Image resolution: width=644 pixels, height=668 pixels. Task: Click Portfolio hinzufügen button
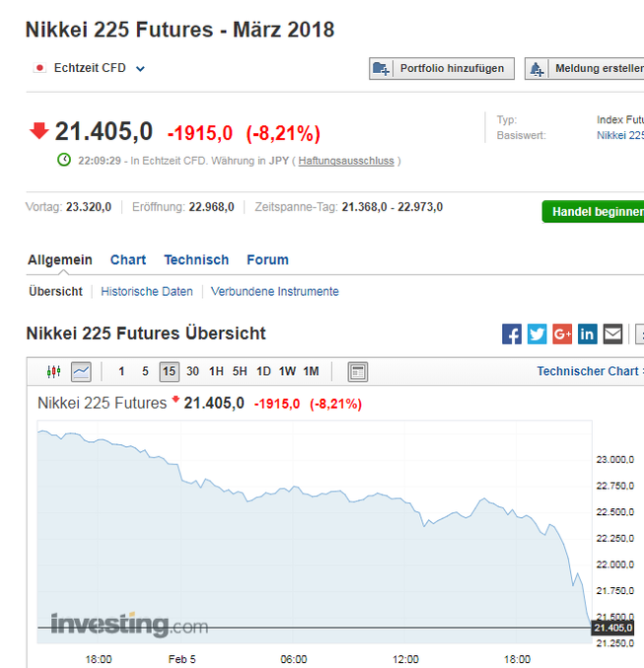tap(441, 68)
